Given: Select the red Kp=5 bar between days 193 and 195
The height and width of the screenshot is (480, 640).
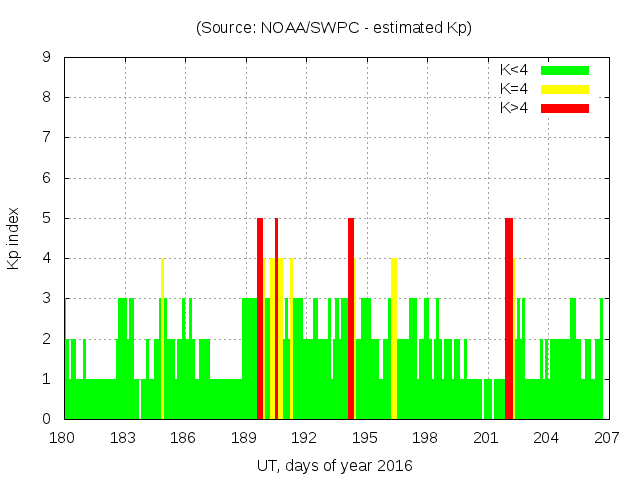Looking at the screenshot, I should [x=351, y=320].
